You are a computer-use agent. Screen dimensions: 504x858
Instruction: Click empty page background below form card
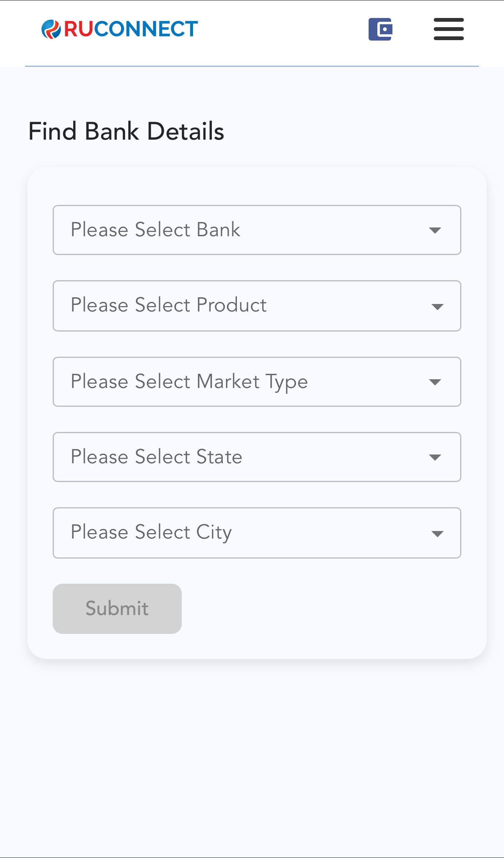click(251, 753)
